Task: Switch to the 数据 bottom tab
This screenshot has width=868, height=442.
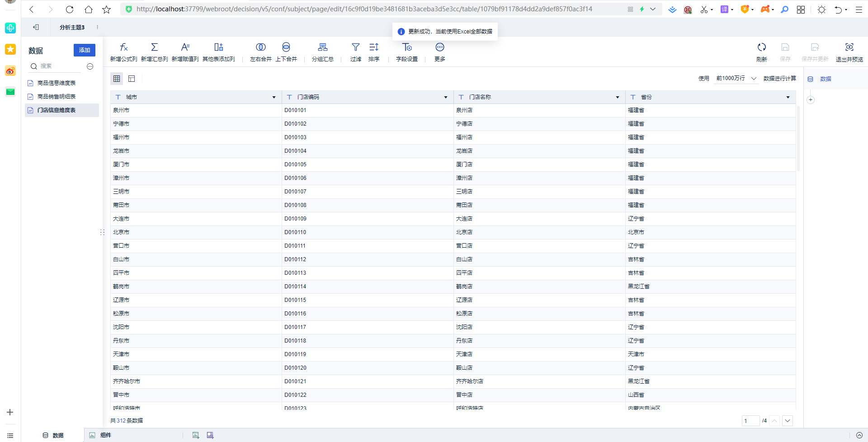Action: [x=53, y=435]
